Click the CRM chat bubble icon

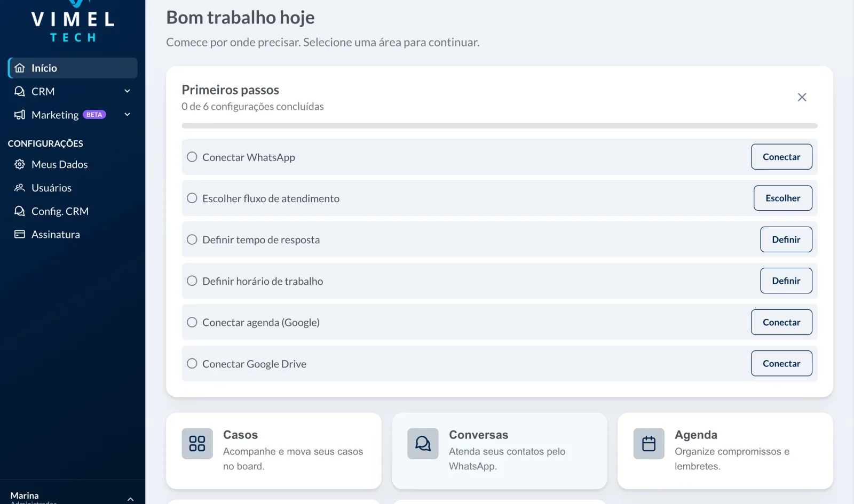tap(20, 91)
